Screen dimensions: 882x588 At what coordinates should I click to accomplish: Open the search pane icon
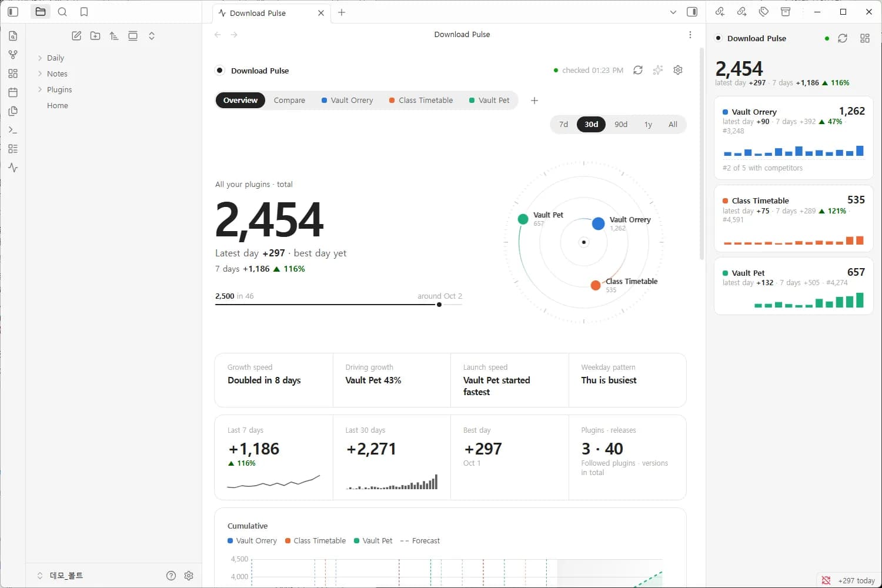point(62,12)
